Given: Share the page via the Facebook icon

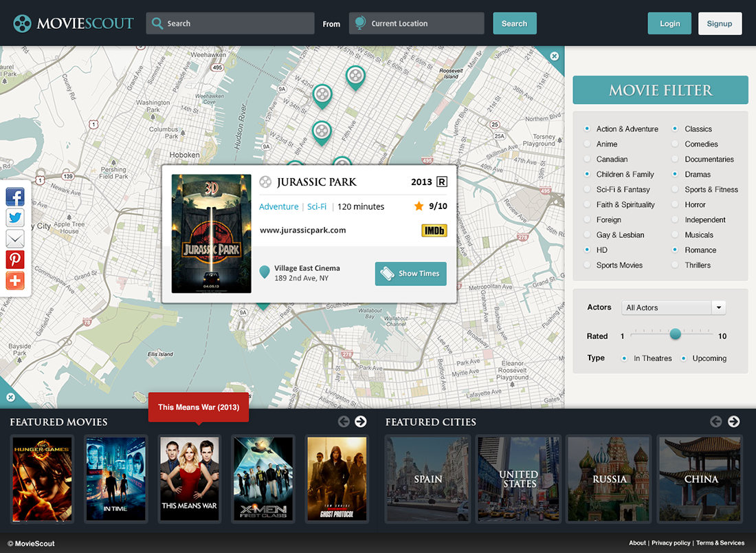Looking at the screenshot, I should 14,197.
